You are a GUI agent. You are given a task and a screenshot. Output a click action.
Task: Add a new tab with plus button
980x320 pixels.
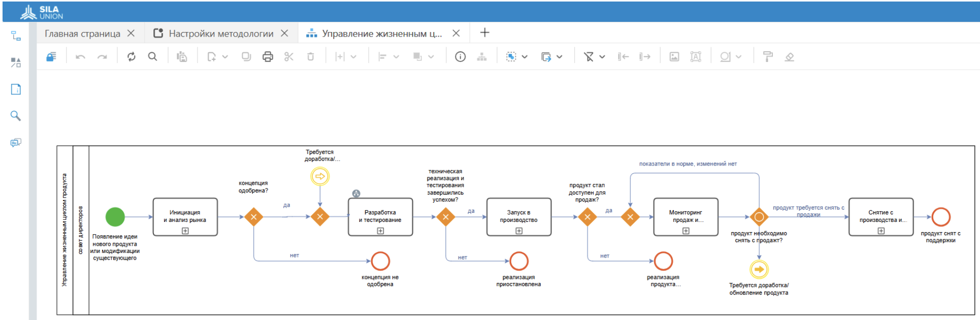click(x=485, y=33)
